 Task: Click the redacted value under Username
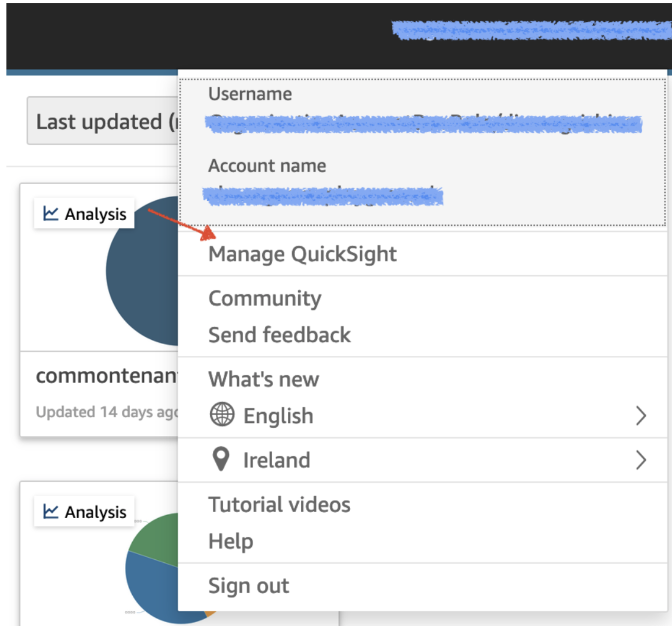pos(423,124)
